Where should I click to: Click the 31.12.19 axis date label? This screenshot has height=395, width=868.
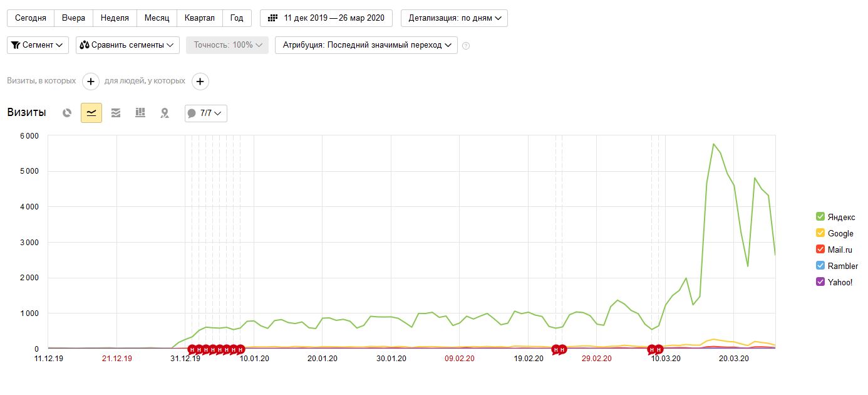[185, 359]
